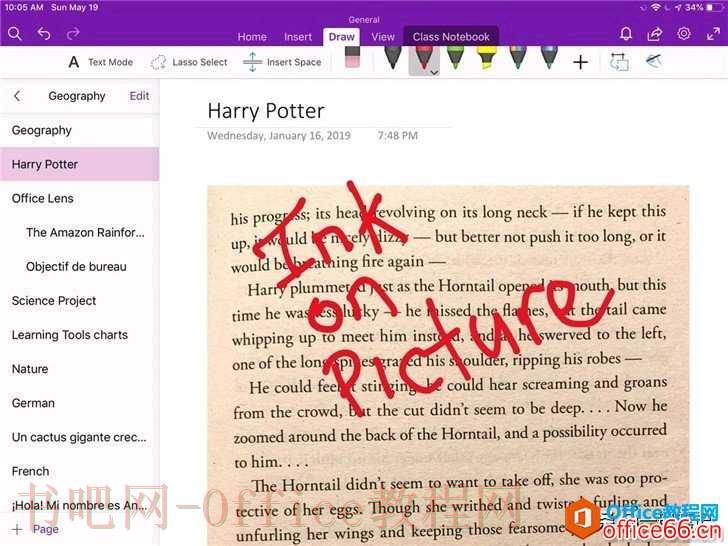728x546 pixels.
Task: Go back from Geography section
Action: pyautogui.click(x=17, y=96)
